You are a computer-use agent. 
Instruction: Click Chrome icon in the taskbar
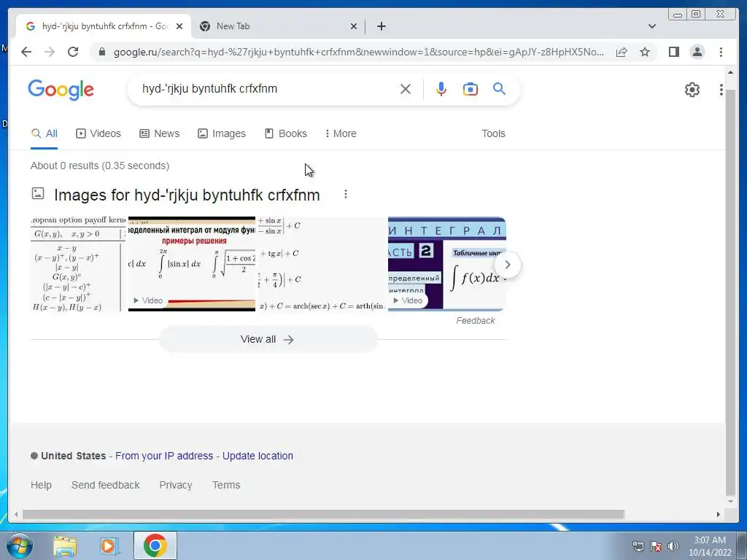point(155,545)
